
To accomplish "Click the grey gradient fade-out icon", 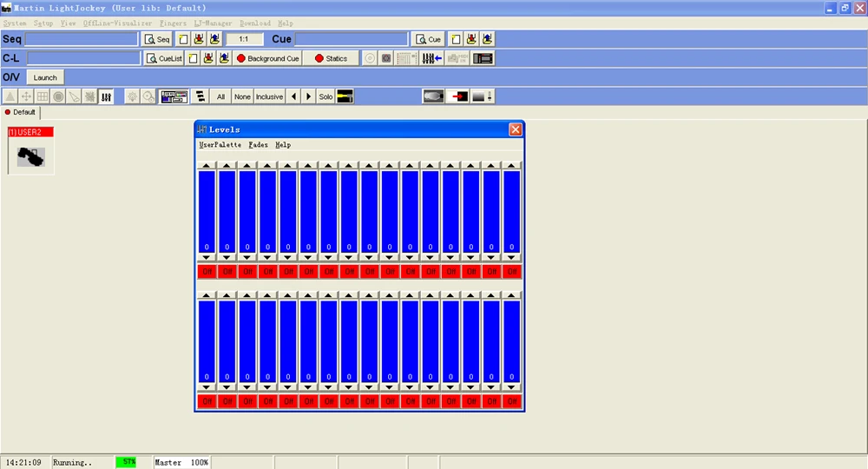I will [x=482, y=96].
